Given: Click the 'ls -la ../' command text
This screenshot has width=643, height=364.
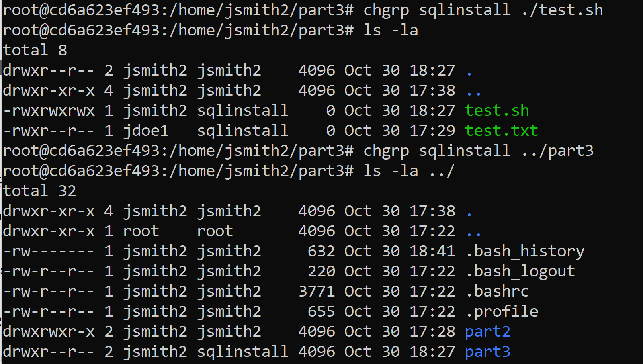Looking at the screenshot, I should (409, 171).
